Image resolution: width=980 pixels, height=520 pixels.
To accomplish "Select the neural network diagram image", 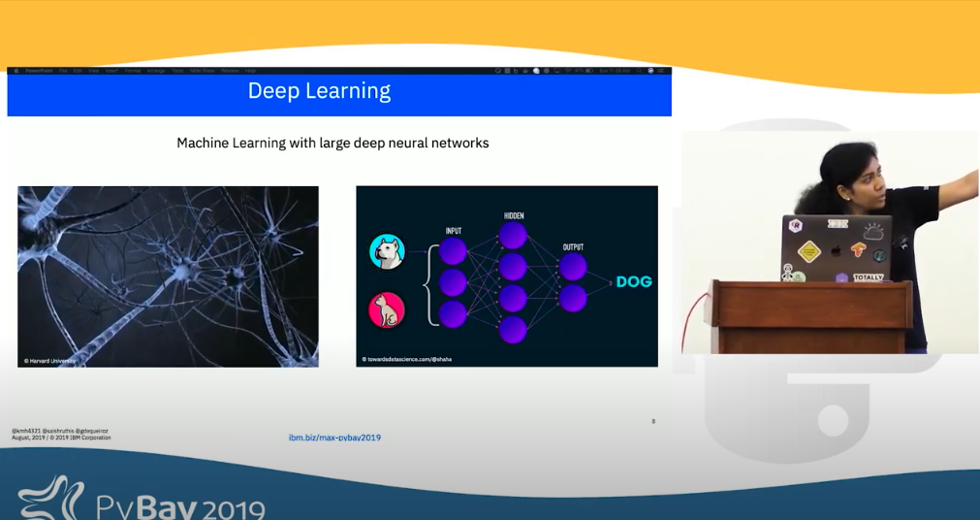I will coord(506,276).
